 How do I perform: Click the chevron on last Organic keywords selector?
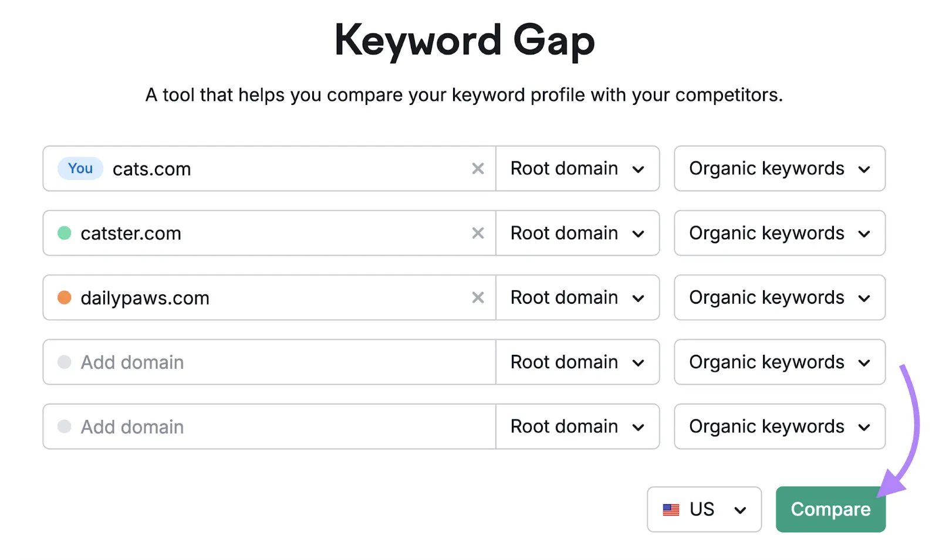click(864, 426)
